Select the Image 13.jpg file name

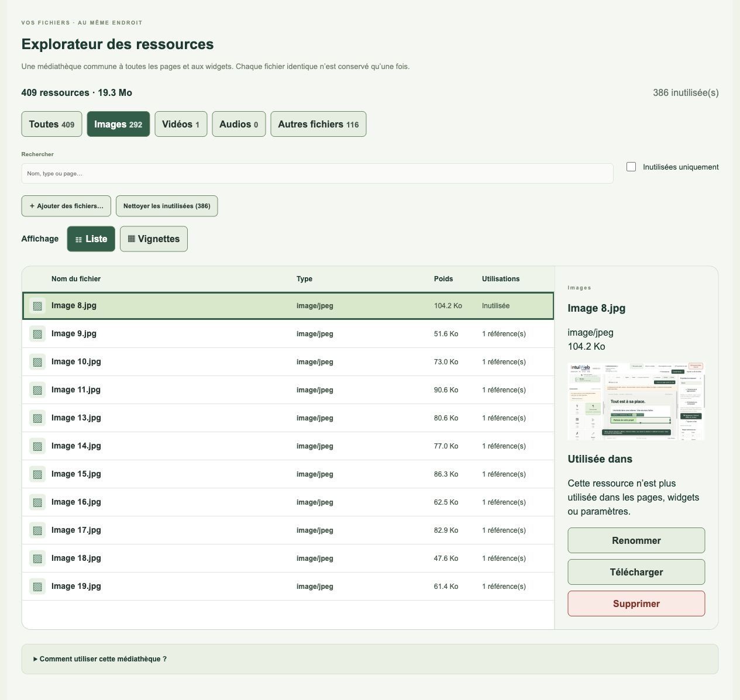[x=76, y=418]
